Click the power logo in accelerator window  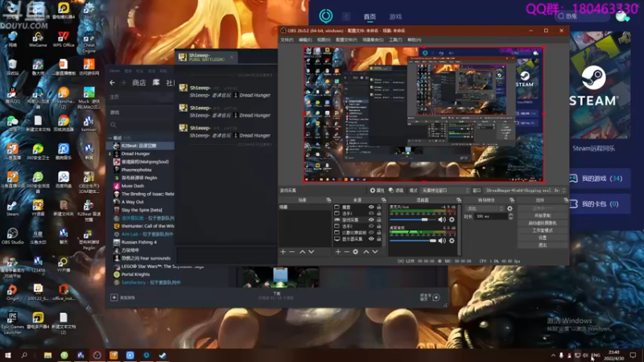pos(326,16)
